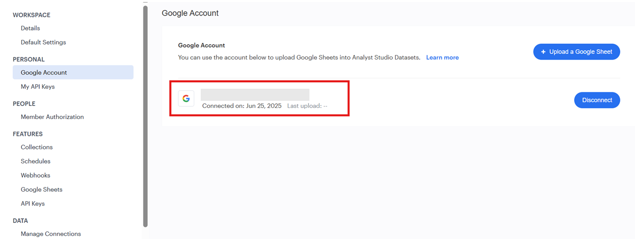Disconnect the Google account

point(597,100)
